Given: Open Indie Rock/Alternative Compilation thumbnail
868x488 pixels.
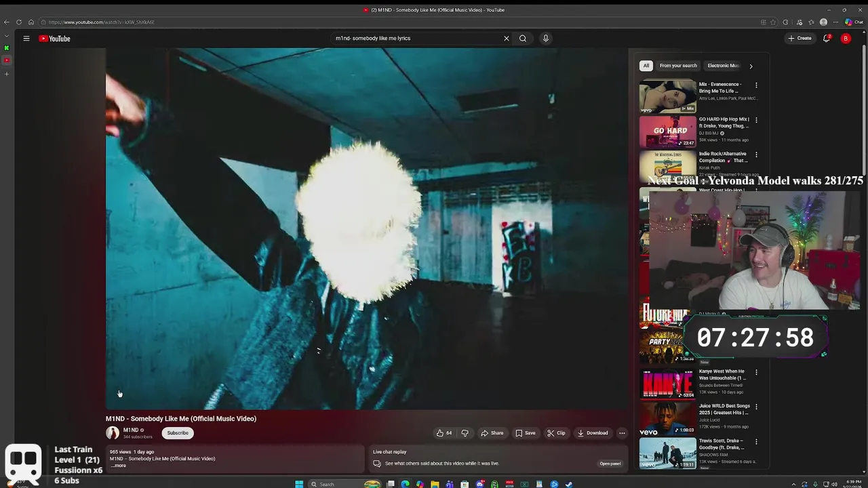Looking at the screenshot, I should click(x=668, y=166).
